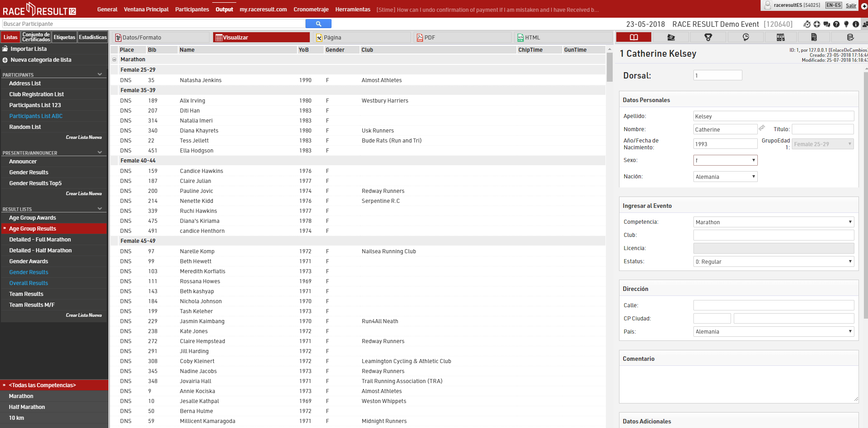The width and height of the screenshot is (868, 428).
Task: Open the General menu
Action: pos(107,9)
